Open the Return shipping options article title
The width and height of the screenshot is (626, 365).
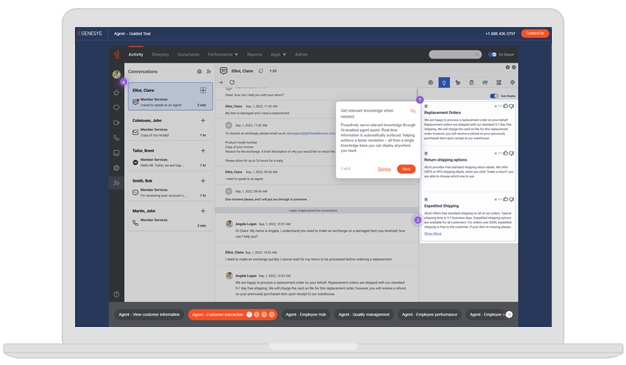click(x=446, y=160)
